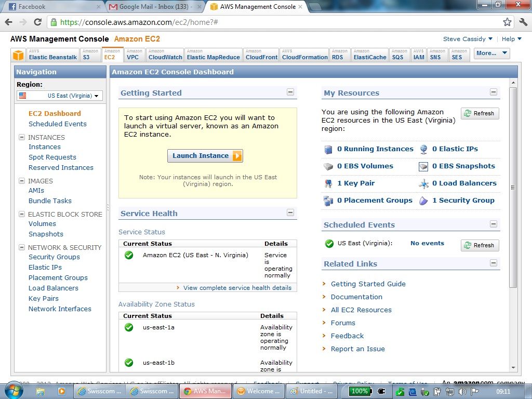Viewport: 532px width, 399px height.
Task: Click the 1 Key Pair resource link
Action: pos(356,183)
